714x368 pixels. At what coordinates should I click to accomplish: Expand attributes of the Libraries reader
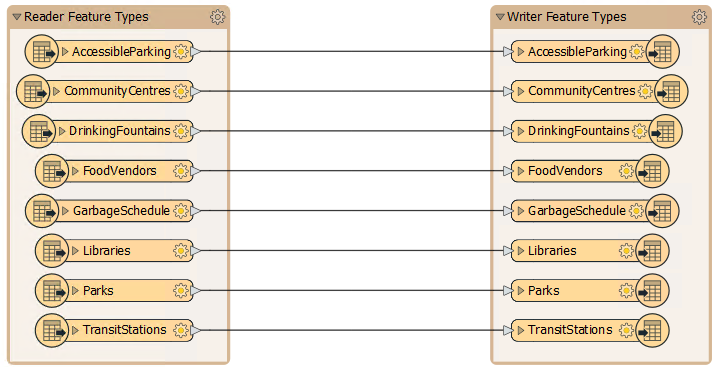[x=76, y=251]
